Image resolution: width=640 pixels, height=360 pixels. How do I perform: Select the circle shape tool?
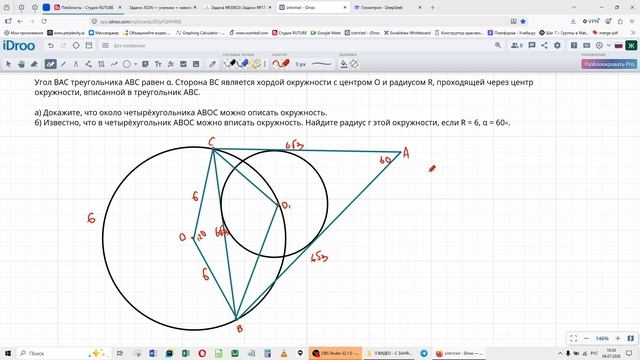(x=127, y=64)
